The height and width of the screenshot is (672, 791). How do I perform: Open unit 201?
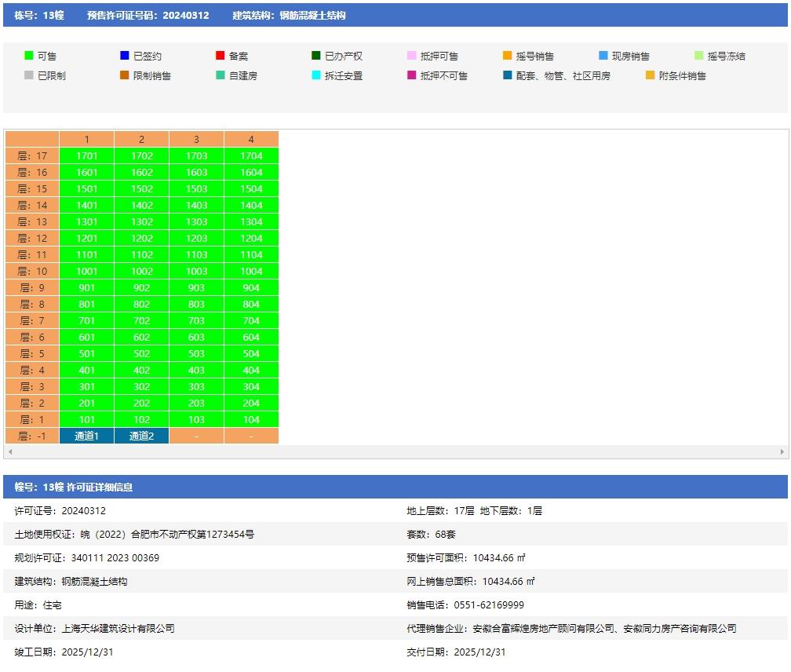[x=87, y=403]
